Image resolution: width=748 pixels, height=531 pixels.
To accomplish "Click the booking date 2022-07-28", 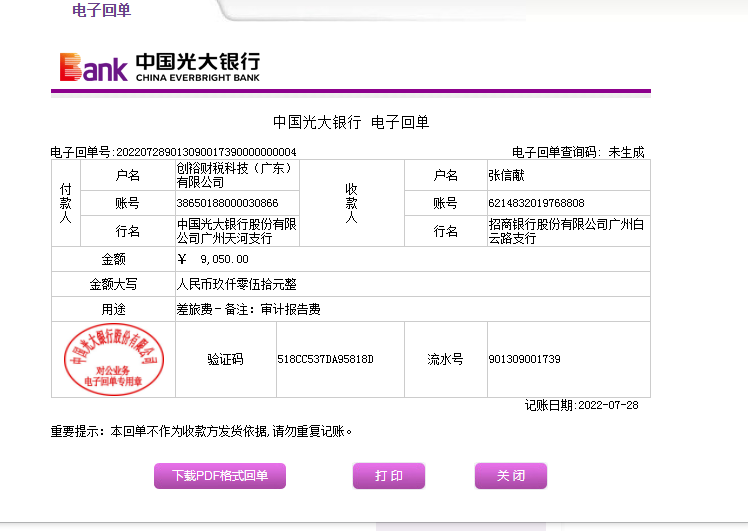I will point(608,406).
